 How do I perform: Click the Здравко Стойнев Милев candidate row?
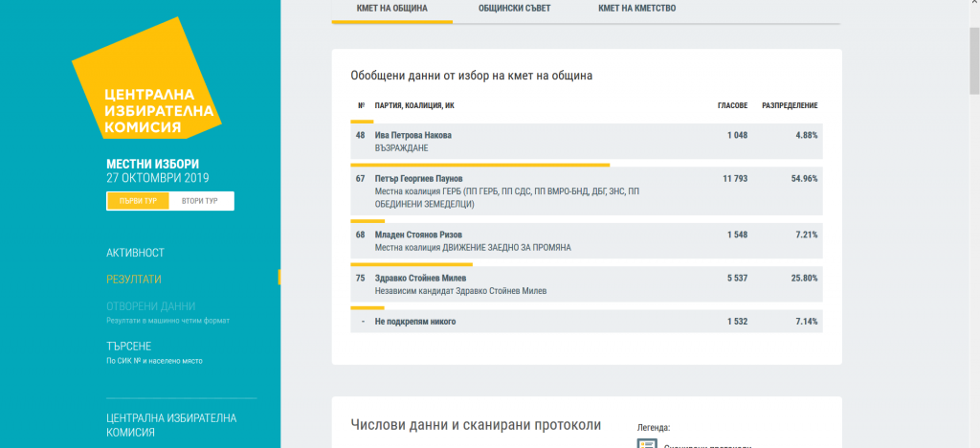click(x=586, y=284)
